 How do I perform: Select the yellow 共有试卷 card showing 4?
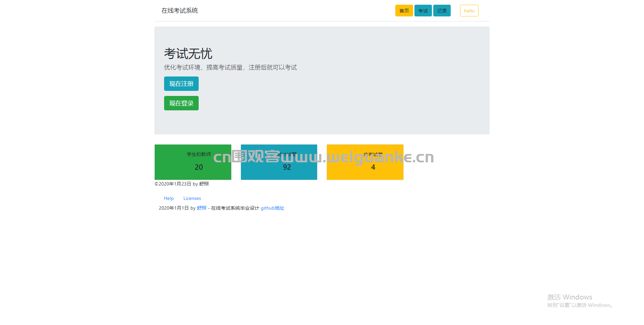pos(365,162)
